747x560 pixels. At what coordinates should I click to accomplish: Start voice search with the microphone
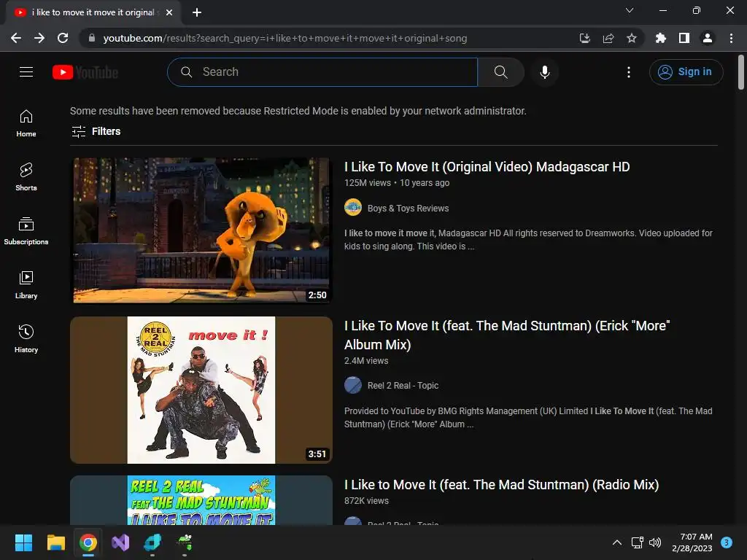click(x=544, y=72)
